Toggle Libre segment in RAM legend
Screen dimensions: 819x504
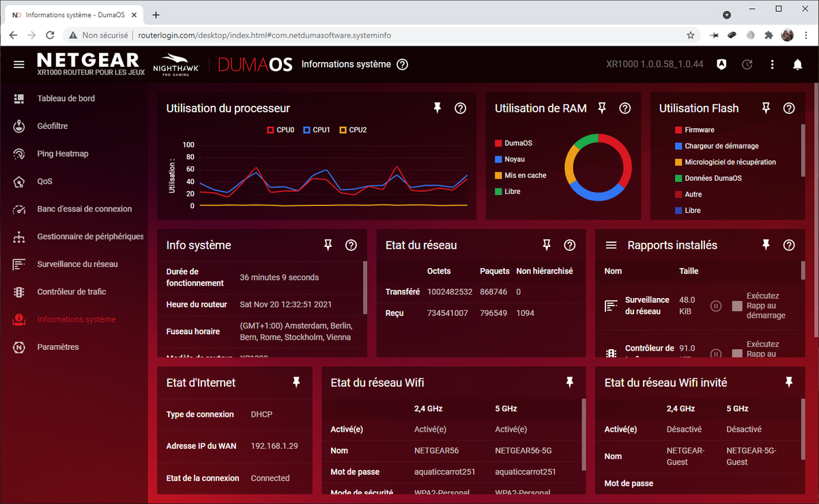tap(508, 192)
